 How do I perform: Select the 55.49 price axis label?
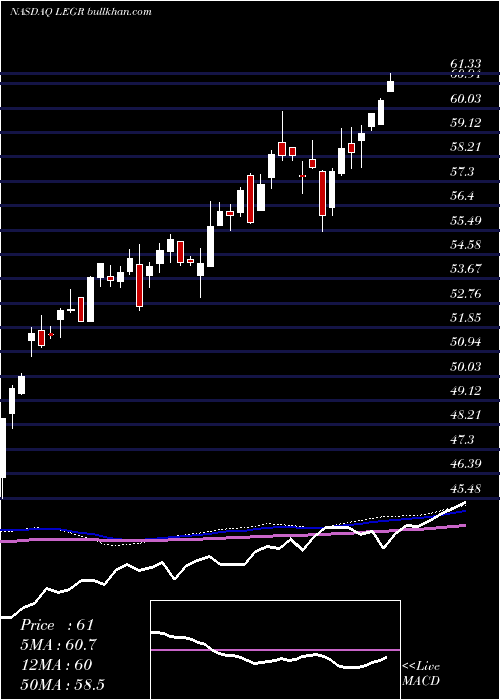[x=466, y=221]
